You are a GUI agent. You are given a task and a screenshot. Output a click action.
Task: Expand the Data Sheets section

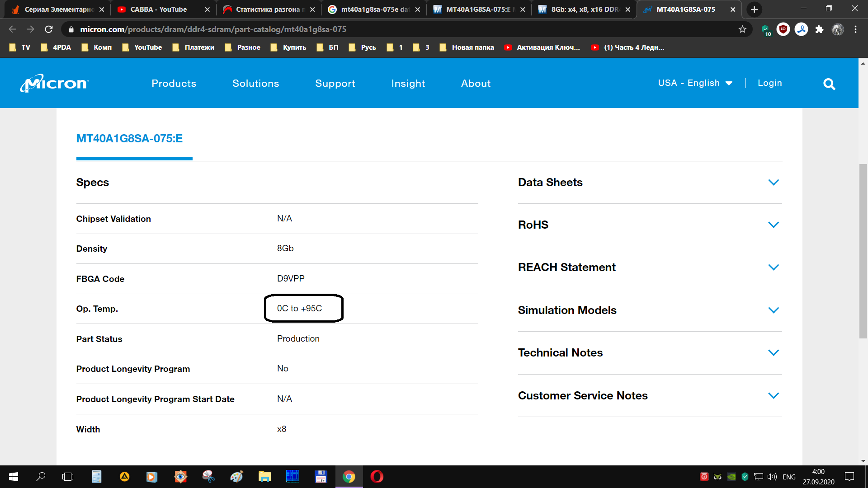point(773,183)
